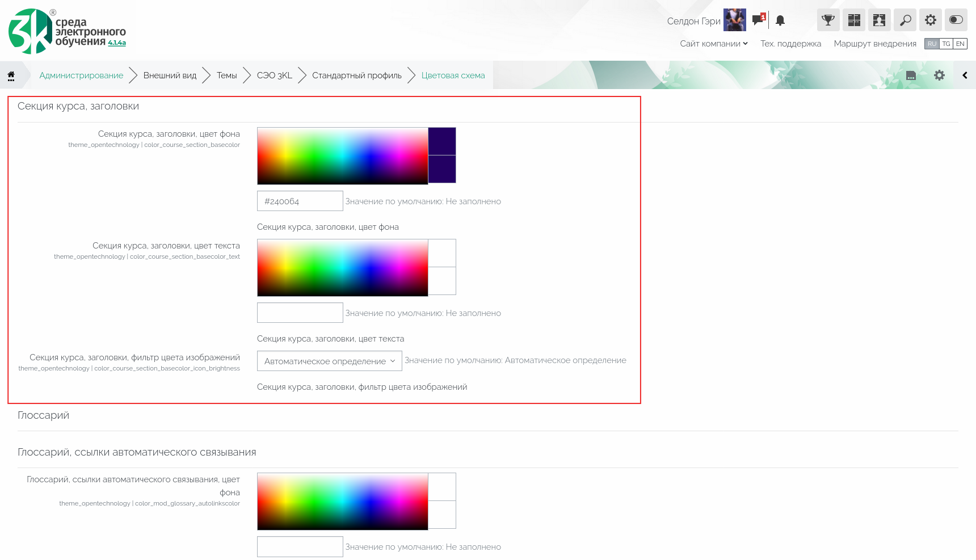Open the notifications bell
Viewport: 976px width, 560px height.
point(780,21)
